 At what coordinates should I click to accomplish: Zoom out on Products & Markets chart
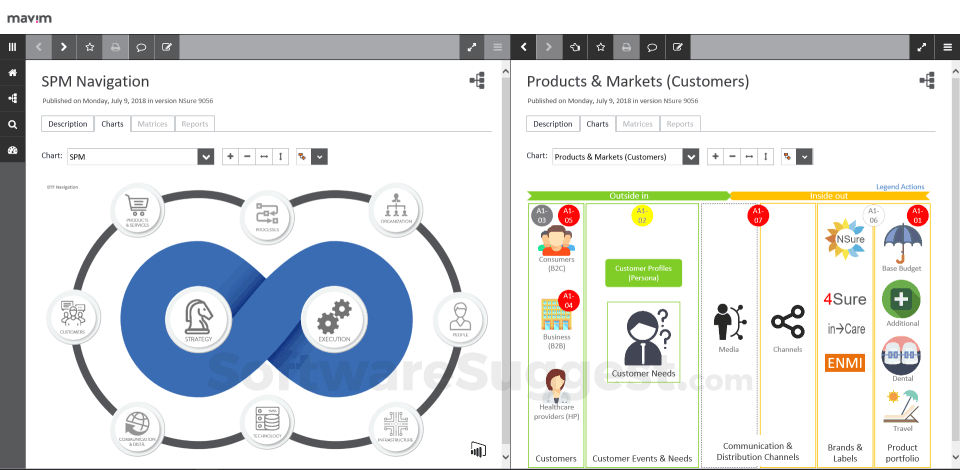(x=732, y=156)
